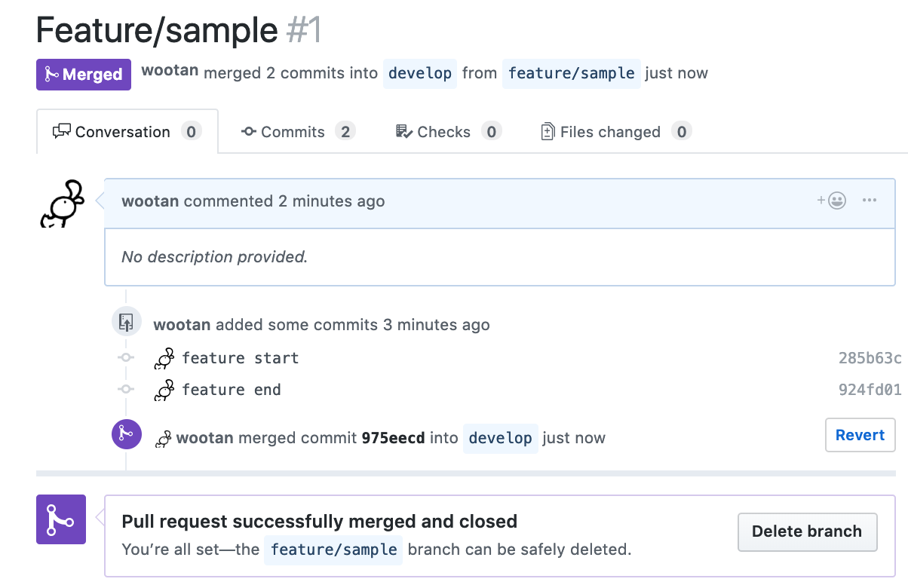
Task: Click the 'feature start' commit message
Action: pos(241,358)
